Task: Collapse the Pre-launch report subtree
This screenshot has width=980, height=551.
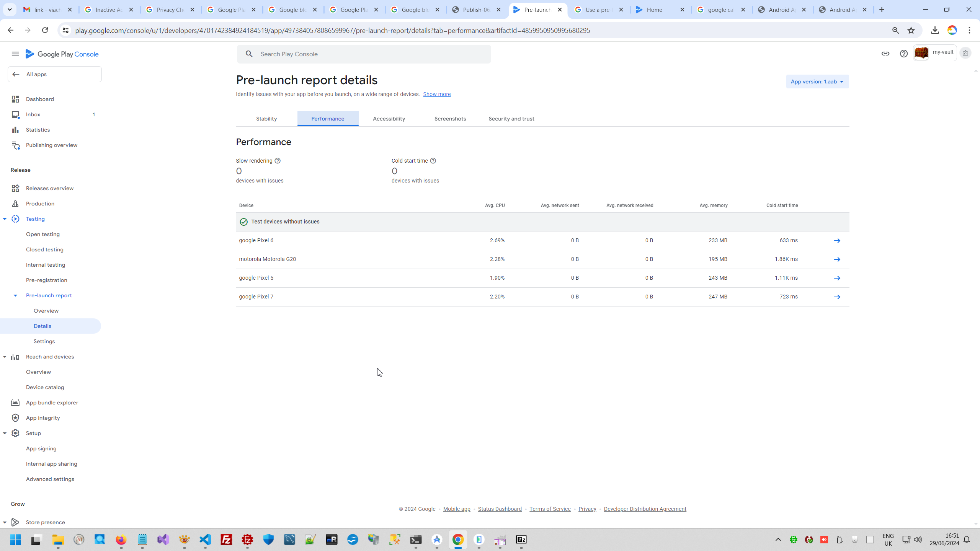Action: (x=15, y=295)
